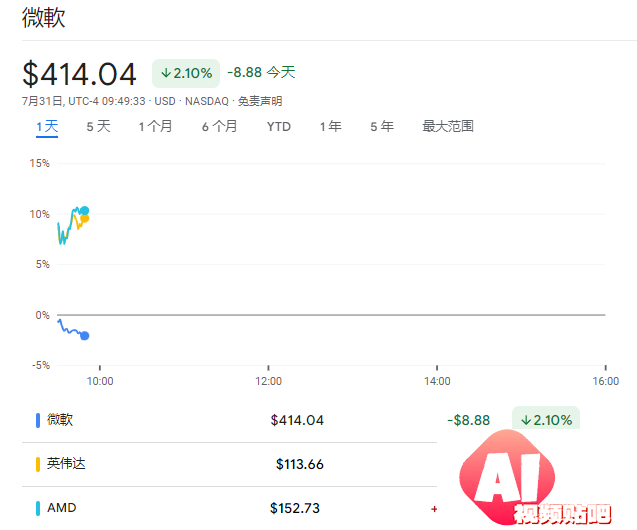
Task: Select the YTD range tab
Action: click(279, 127)
